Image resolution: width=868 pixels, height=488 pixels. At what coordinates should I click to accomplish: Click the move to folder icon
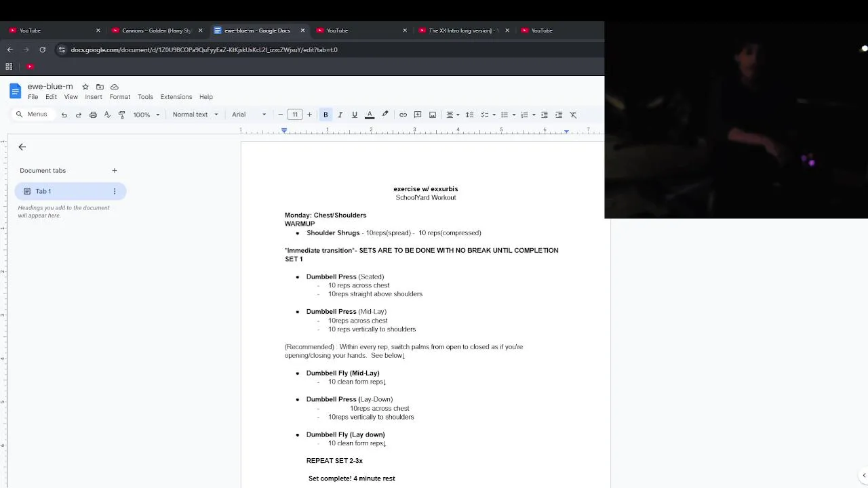pos(100,87)
